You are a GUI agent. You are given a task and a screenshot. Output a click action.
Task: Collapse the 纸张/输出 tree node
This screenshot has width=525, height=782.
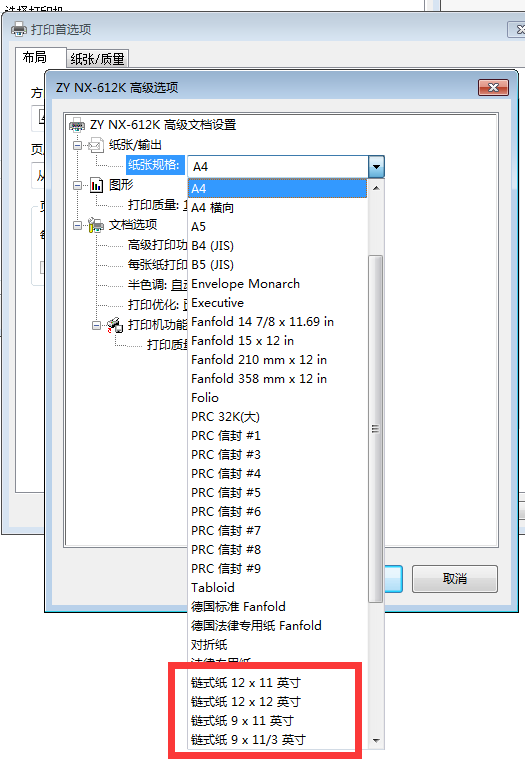77,146
